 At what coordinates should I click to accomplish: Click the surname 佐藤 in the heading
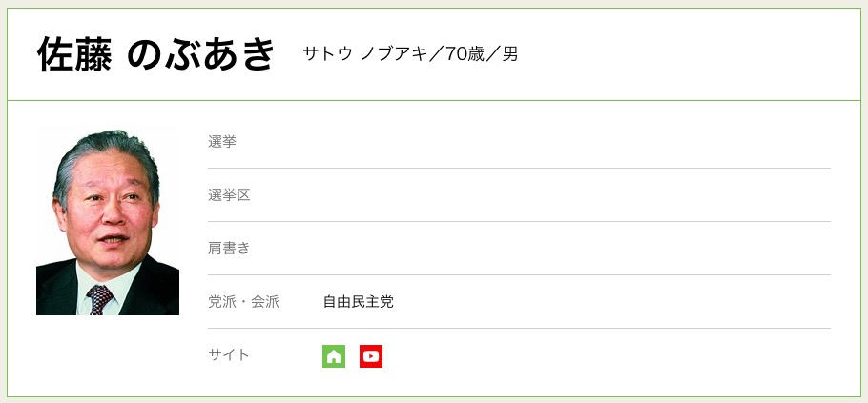(74, 54)
